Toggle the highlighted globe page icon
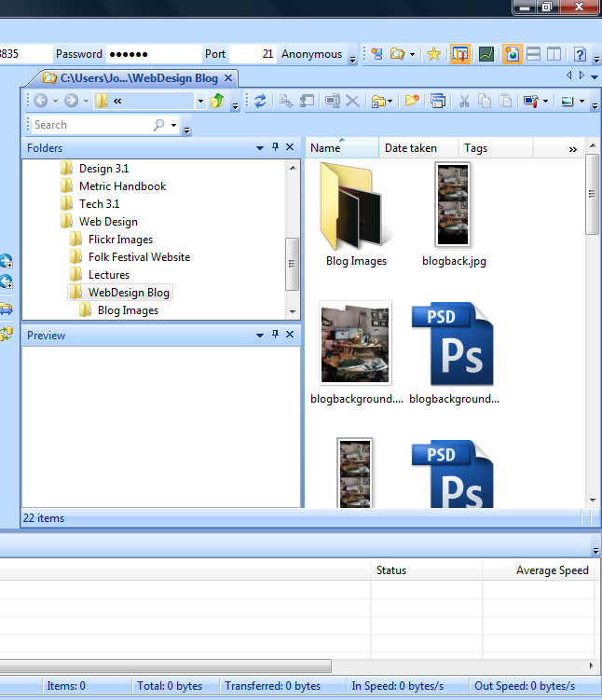This screenshot has height=700, width=602. tap(512, 54)
